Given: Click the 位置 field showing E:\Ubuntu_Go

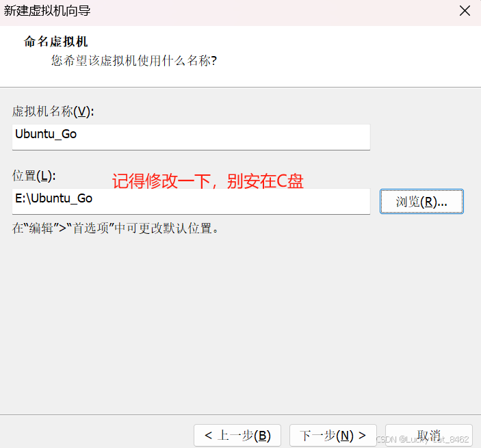Looking at the screenshot, I should (191, 202).
